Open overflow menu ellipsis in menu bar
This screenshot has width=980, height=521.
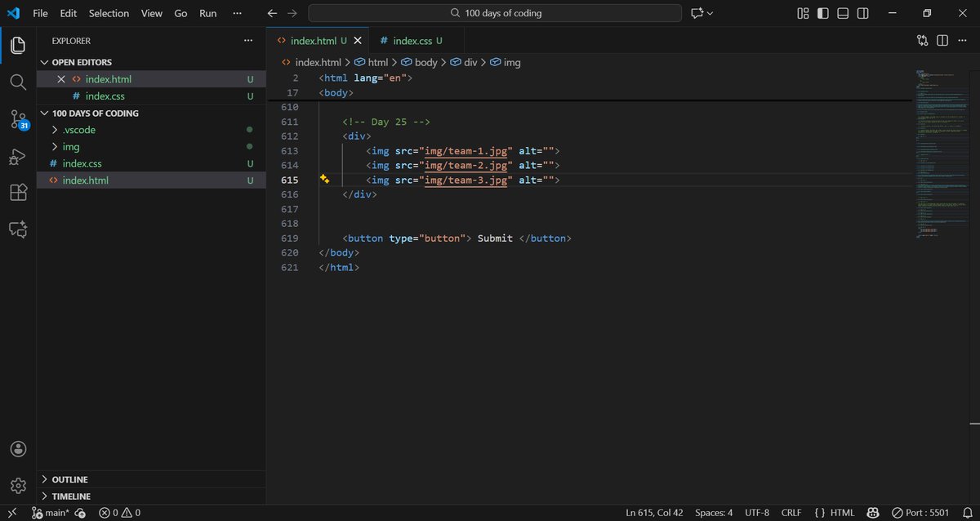coord(238,13)
